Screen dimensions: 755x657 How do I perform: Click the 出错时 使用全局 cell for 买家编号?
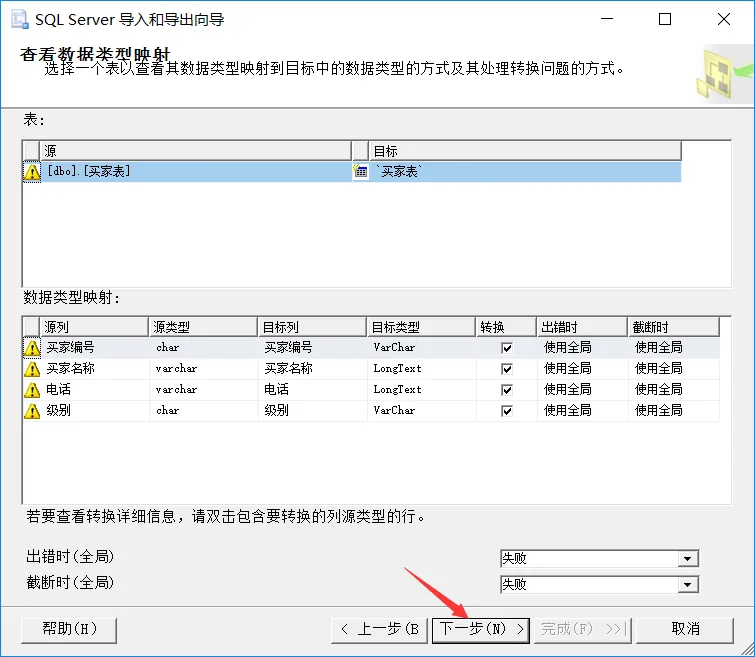[x=583, y=347]
